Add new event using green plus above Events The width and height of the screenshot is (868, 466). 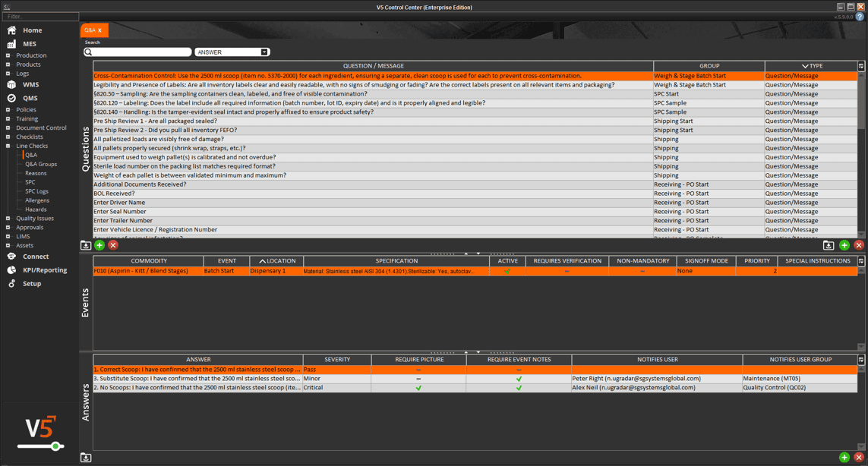844,245
